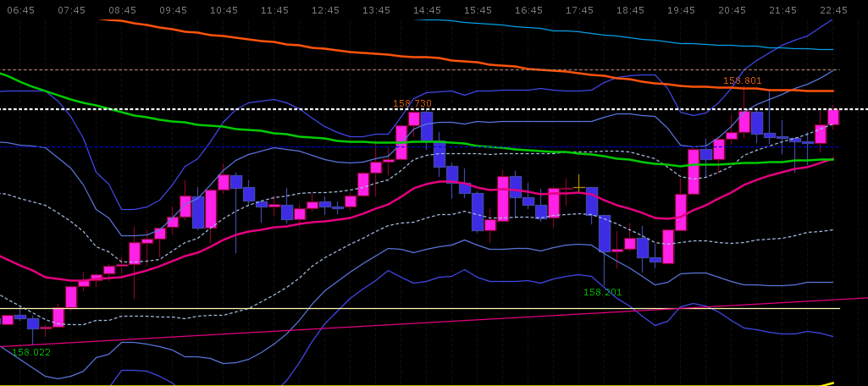The width and height of the screenshot is (868, 386).
Task: Select the 13:45 time label
Action: [376, 10]
